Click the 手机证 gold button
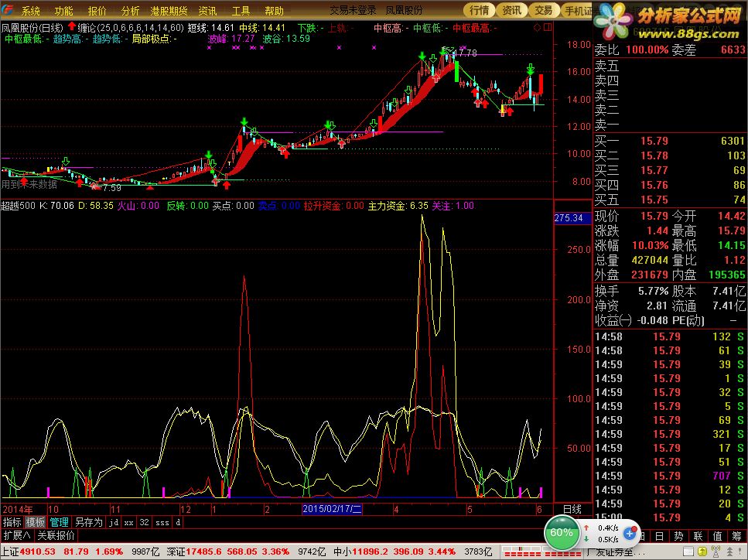Screen dimensions: 748x560 (577, 10)
